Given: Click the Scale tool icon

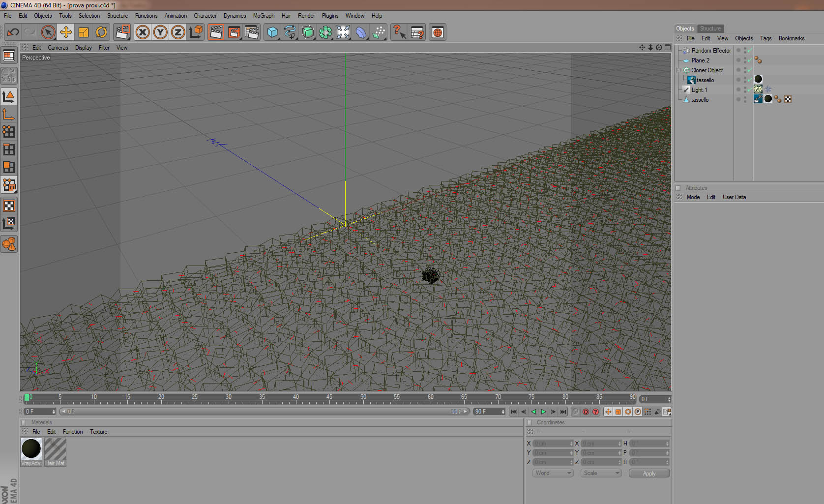Looking at the screenshot, I should (84, 32).
